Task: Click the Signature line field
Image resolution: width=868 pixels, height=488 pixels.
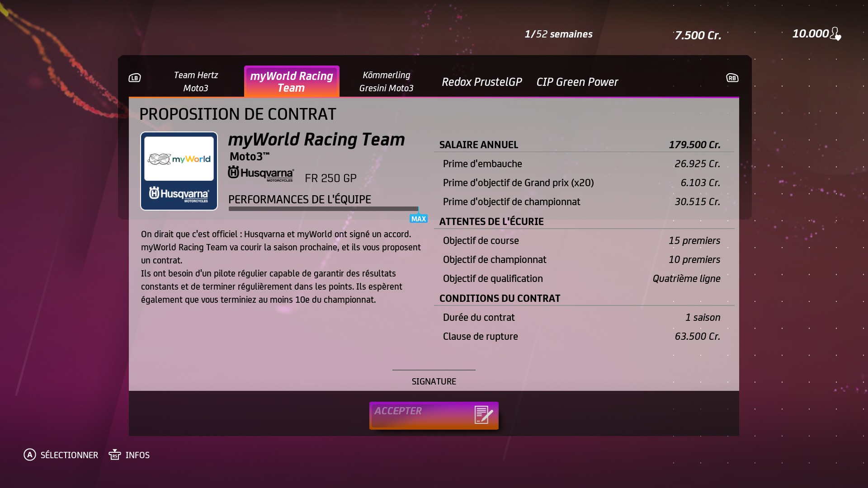Action: pyautogui.click(x=434, y=370)
